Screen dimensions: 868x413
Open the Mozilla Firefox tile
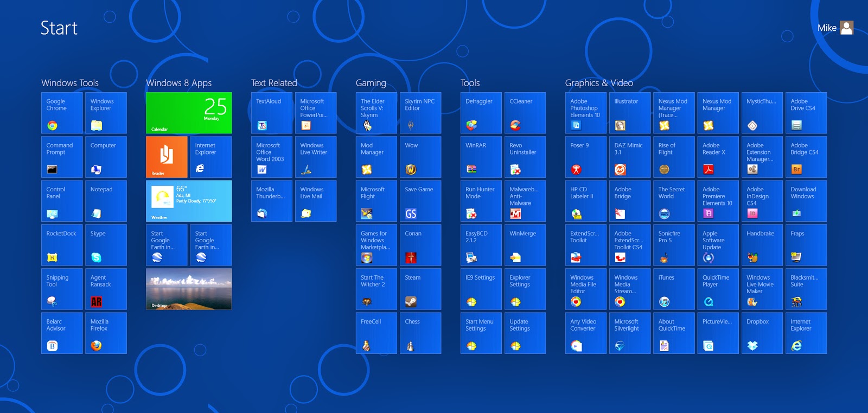click(x=106, y=333)
